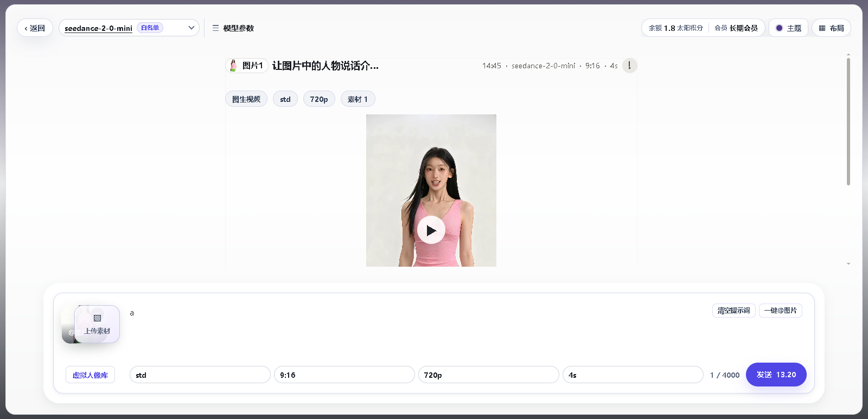Click the 一键@图片 button
The width and height of the screenshot is (868, 419).
(780, 311)
